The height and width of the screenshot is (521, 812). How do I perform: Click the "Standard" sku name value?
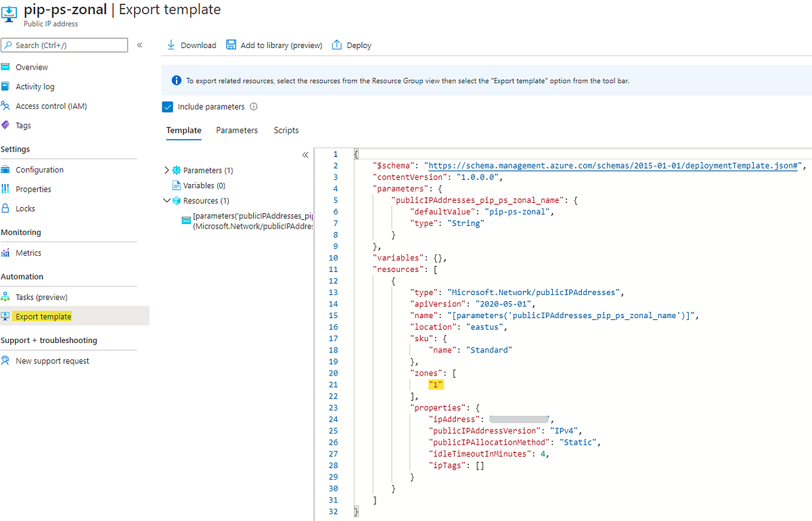coord(491,350)
